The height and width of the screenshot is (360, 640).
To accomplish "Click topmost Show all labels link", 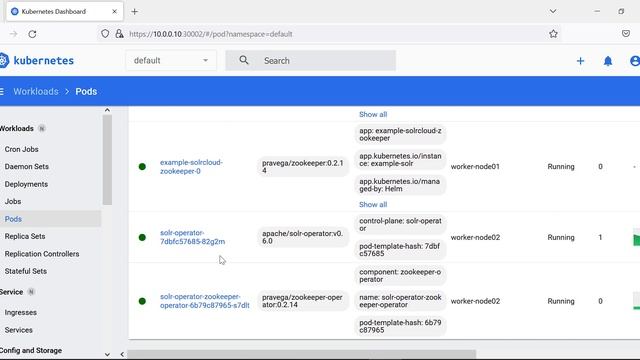I will (x=373, y=114).
